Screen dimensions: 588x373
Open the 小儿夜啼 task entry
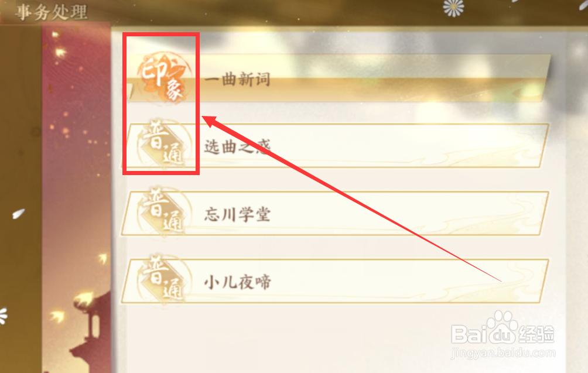335,281
